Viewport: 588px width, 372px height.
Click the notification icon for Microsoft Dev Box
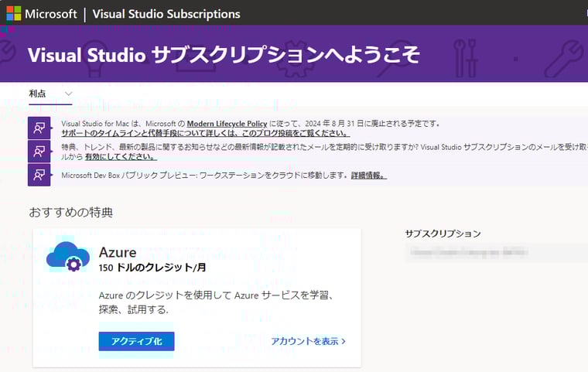[39, 175]
